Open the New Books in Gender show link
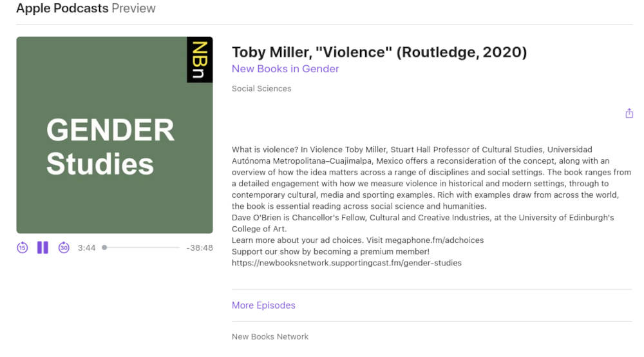Screen dimensions: 644x357 [285, 69]
